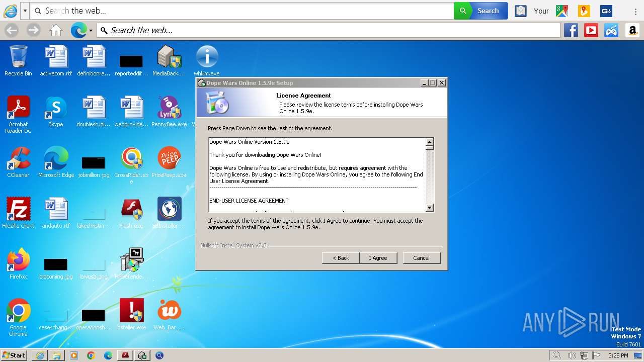Open the YouTube toolbar icon

[591, 31]
